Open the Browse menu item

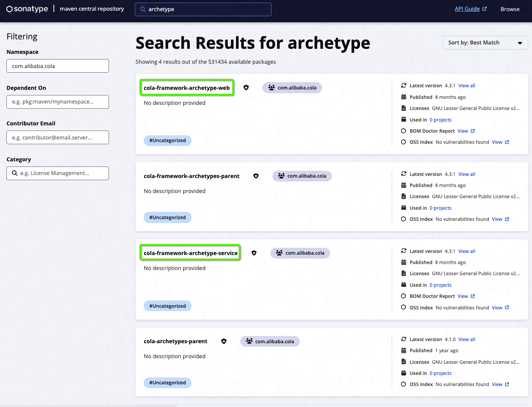510,9
